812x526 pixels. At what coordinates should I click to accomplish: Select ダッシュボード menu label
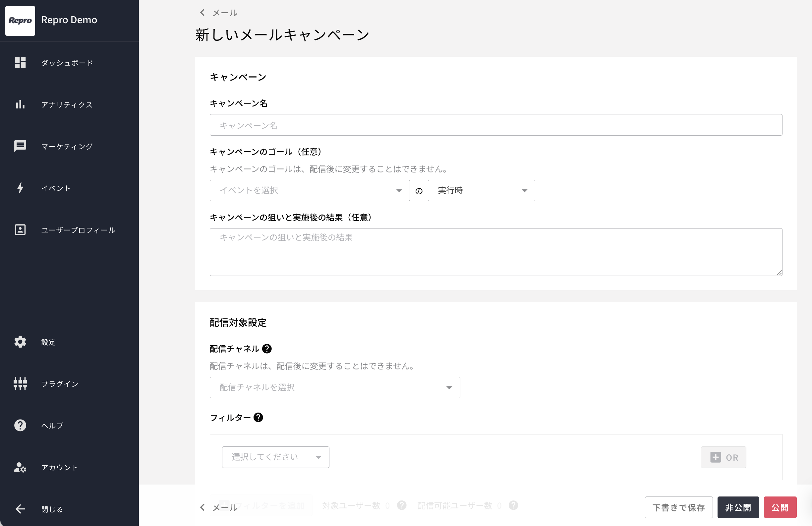67,63
